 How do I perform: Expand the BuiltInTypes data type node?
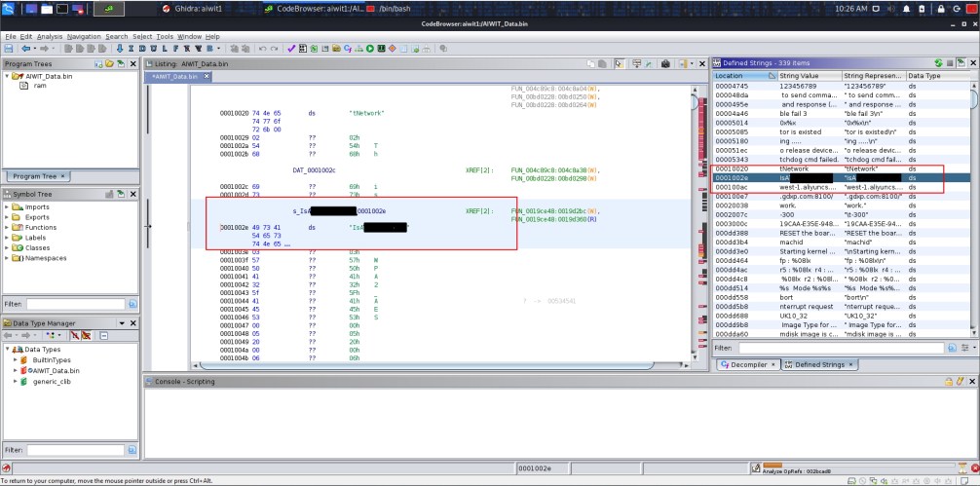[17, 359]
